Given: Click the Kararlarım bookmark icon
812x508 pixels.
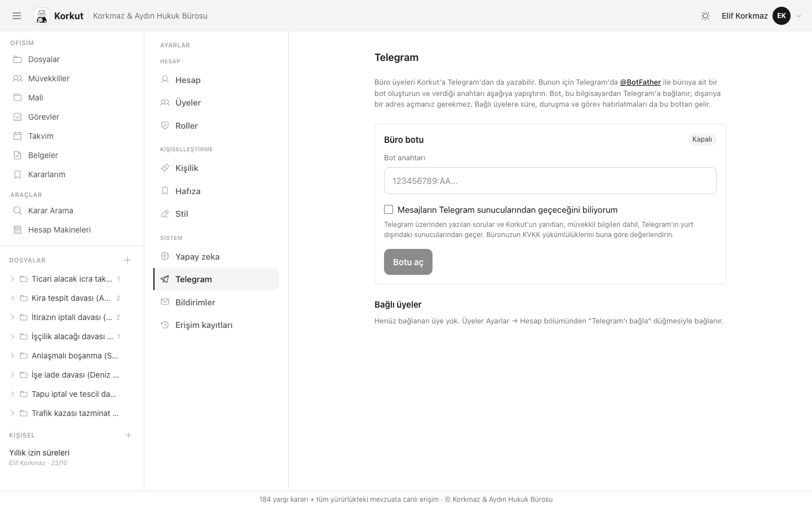Looking at the screenshot, I should click(x=17, y=174).
